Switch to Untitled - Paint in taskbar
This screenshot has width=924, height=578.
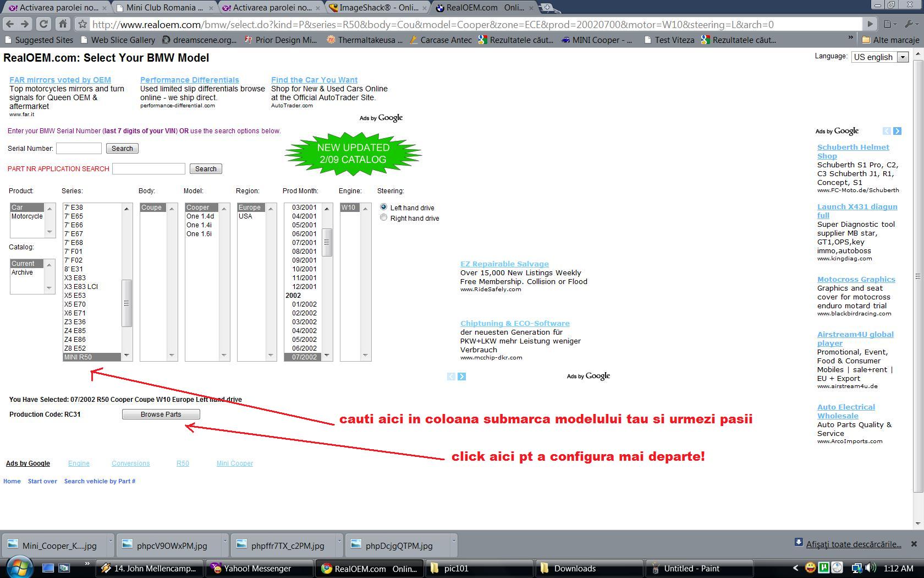pyautogui.click(x=700, y=568)
